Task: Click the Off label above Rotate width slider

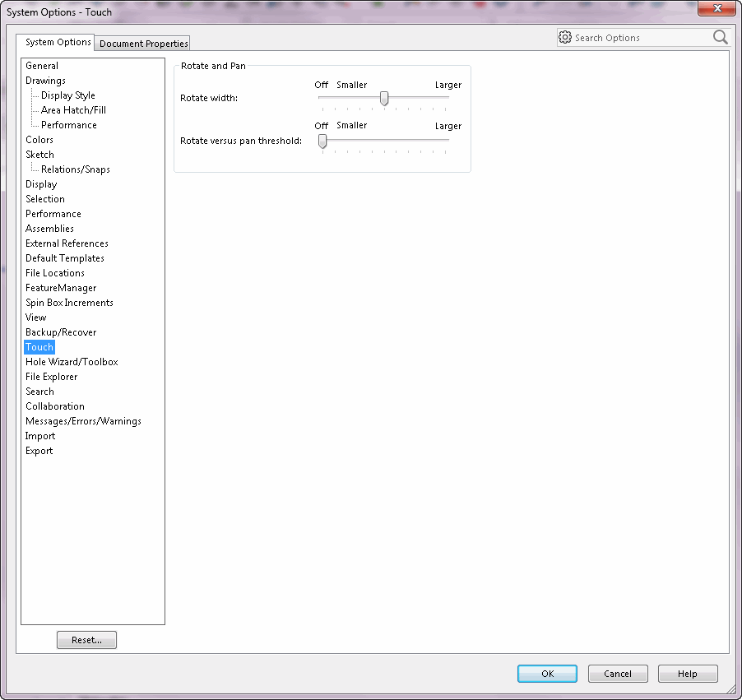Action: coord(322,86)
